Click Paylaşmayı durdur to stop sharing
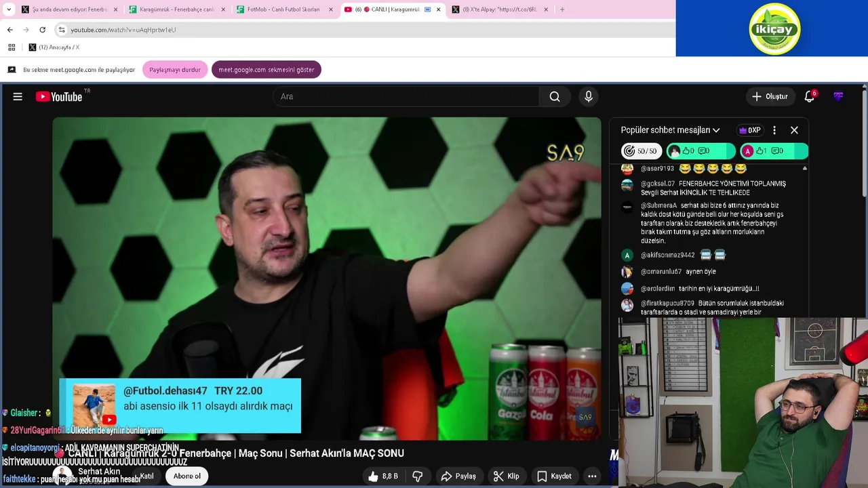 pyautogui.click(x=175, y=70)
